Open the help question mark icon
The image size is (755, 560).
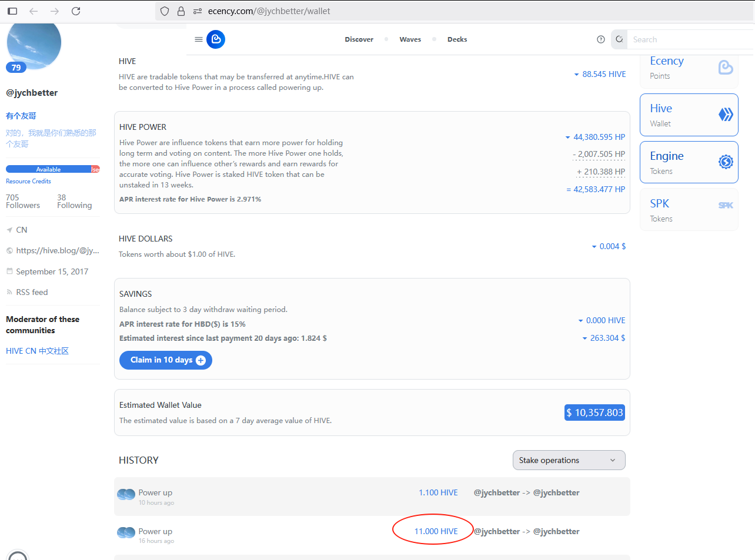tap(600, 39)
